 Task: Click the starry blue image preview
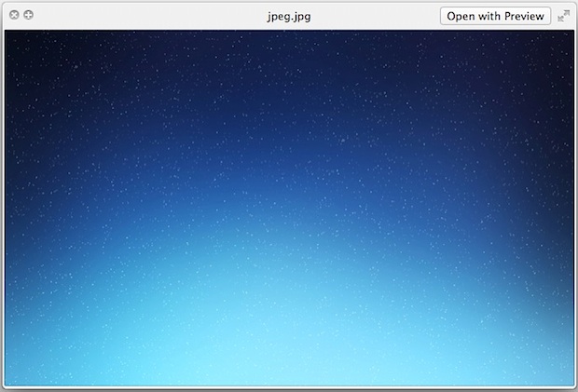tap(289, 208)
